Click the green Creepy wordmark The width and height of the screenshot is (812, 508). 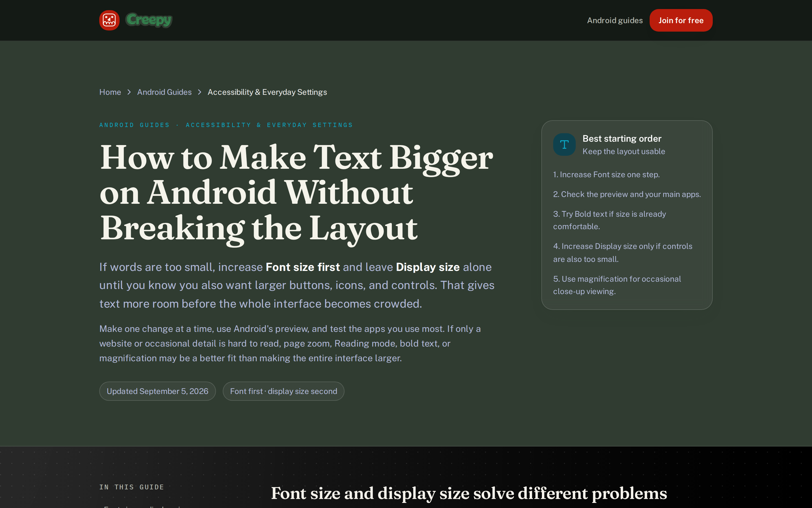click(149, 20)
